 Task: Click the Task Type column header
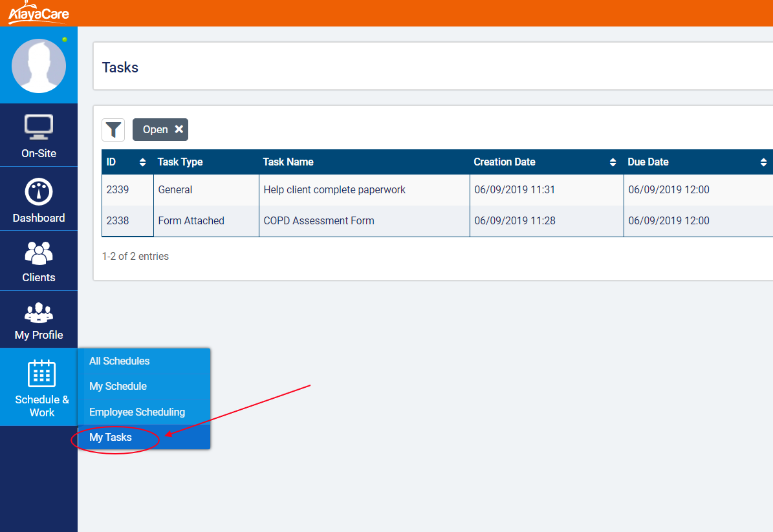tap(180, 162)
